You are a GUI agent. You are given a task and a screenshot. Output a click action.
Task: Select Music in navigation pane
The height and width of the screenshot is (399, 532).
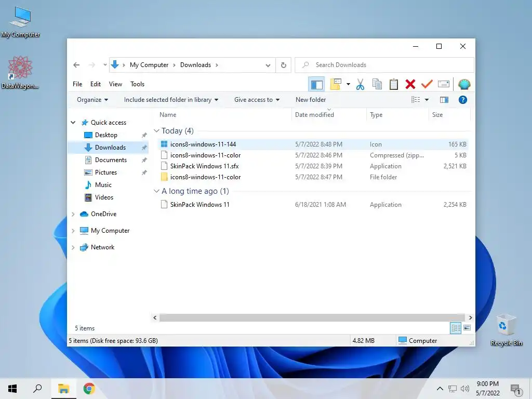pyautogui.click(x=103, y=185)
